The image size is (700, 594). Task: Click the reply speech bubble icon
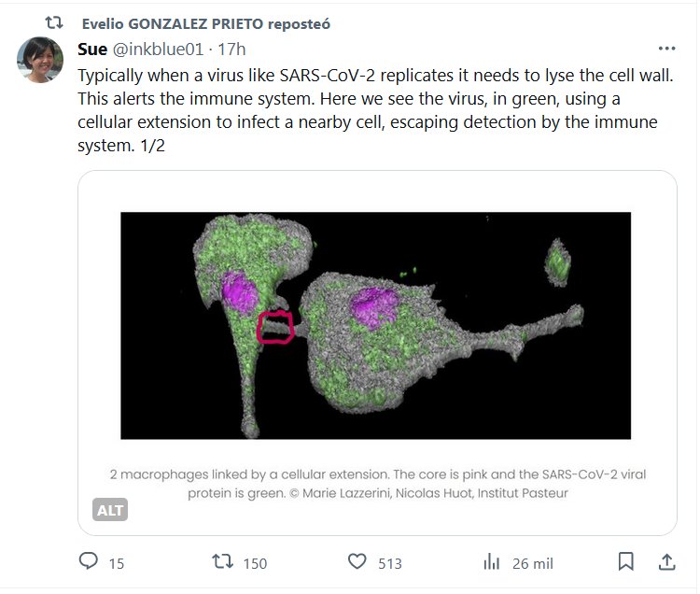pyautogui.click(x=90, y=561)
